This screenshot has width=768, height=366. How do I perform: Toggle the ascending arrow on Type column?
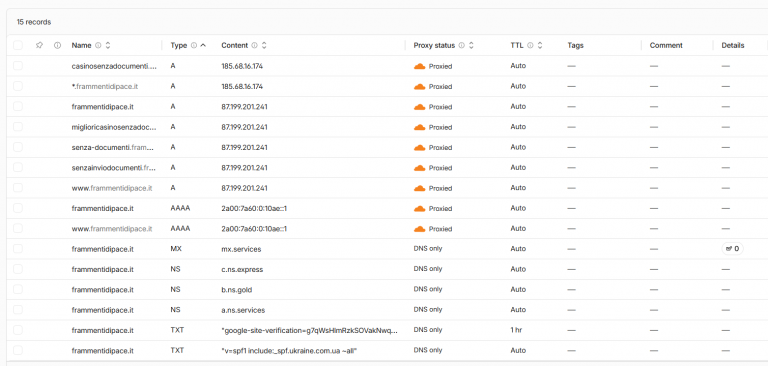[x=203, y=45]
